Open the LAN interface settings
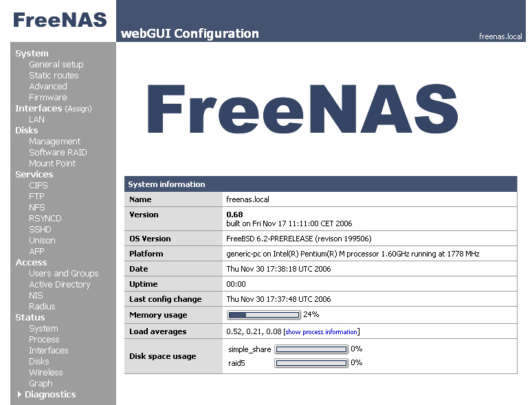 point(36,120)
